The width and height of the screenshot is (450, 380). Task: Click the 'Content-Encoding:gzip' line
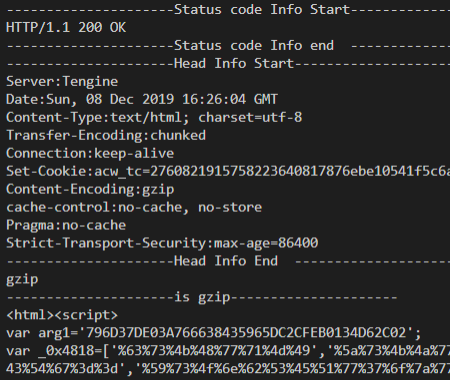[90, 189]
